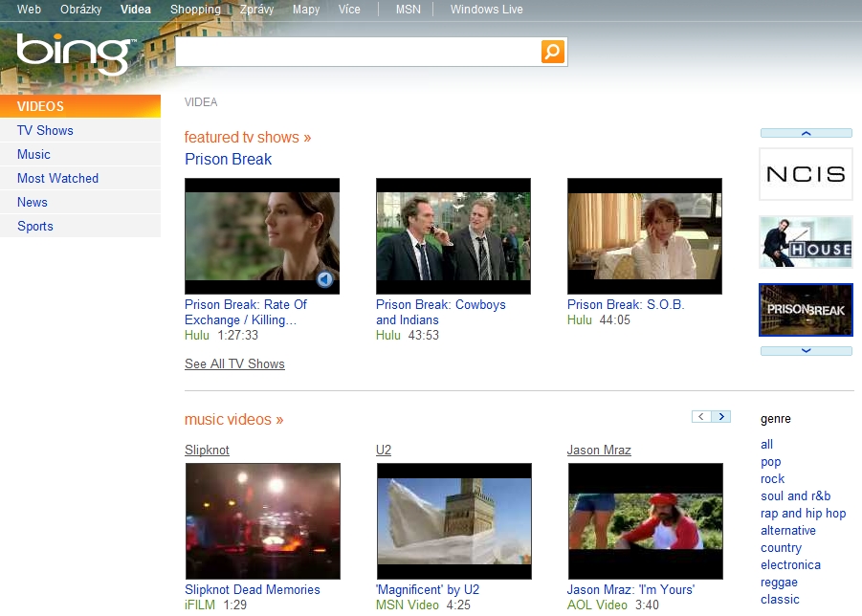Filter genre by alternative
Image resolution: width=862 pixels, height=616 pixels.
[x=788, y=530]
